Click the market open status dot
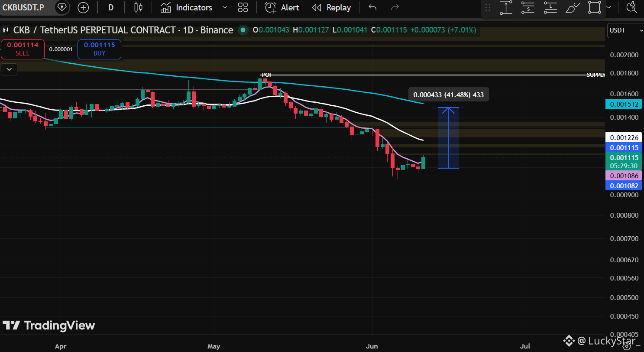Image resolution: width=644 pixels, height=352 pixels. click(243, 30)
